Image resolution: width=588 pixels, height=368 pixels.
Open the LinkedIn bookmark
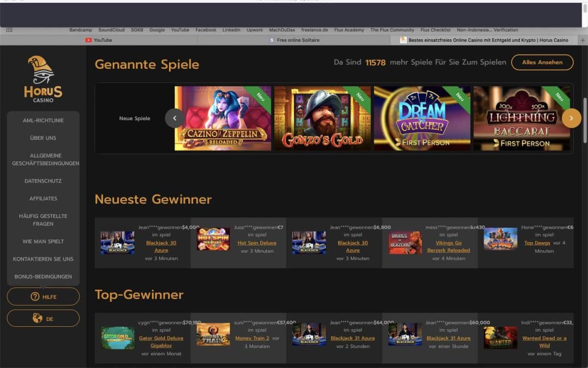coord(231,30)
